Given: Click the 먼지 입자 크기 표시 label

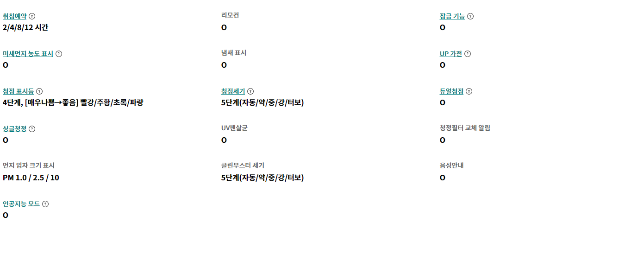Looking at the screenshot, I should tap(29, 166).
